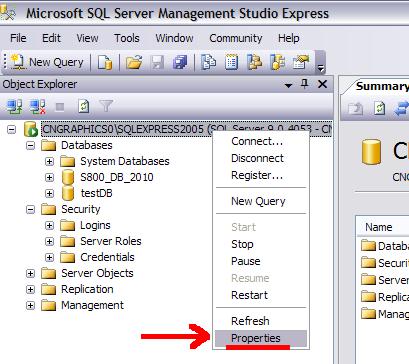Expand the Server Objects node
409x364 pixels.
click(x=30, y=273)
